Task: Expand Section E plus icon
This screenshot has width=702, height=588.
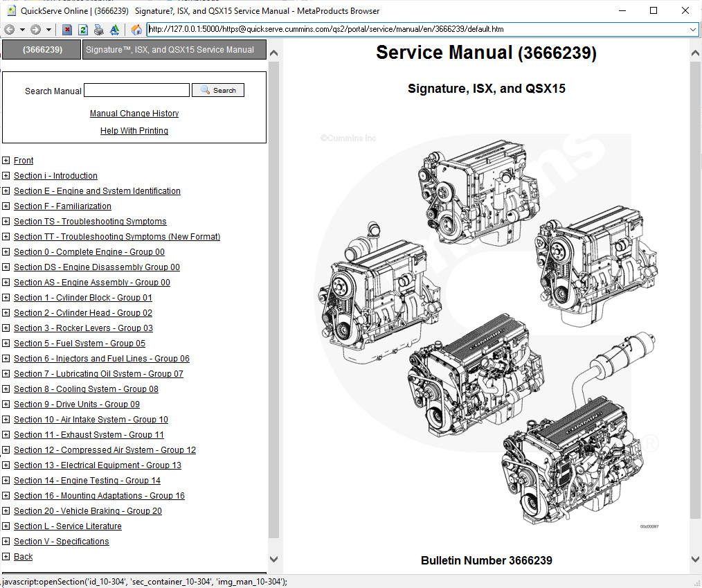Action: point(6,190)
